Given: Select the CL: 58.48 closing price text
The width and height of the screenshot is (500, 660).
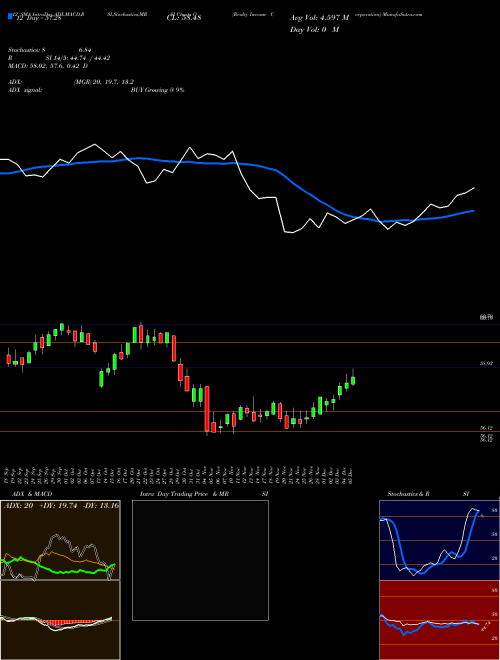Looking at the screenshot, I should pyautogui.click(x=184, y=17).
